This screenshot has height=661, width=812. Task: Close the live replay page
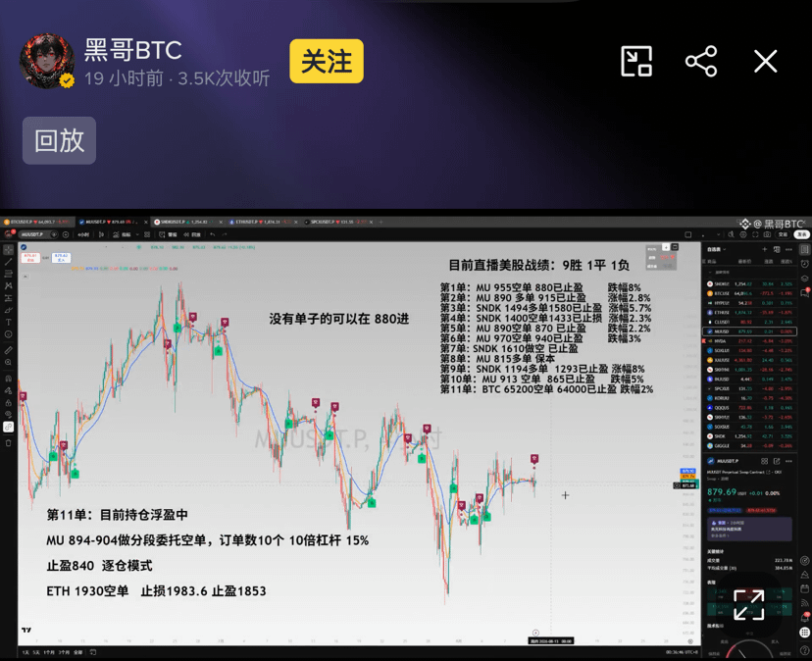coord(765,61)
